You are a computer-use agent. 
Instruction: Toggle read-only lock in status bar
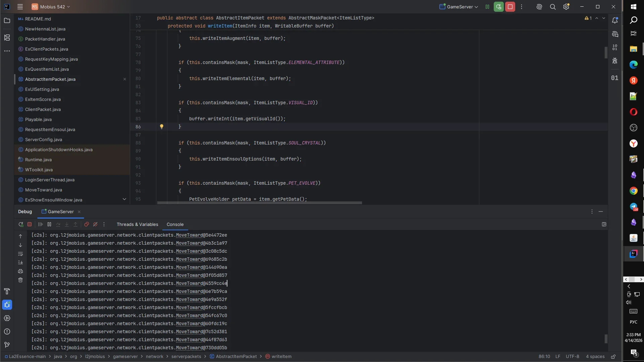(613, 357)
